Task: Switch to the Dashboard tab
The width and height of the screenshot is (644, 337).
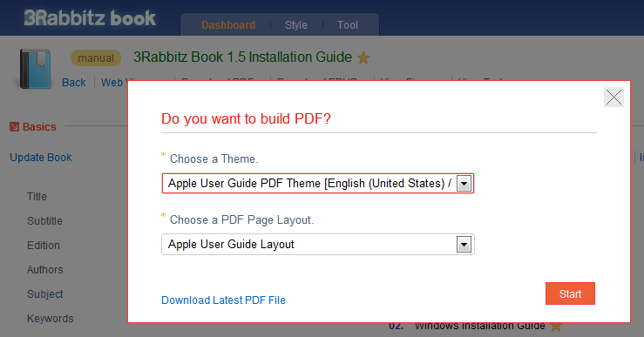Action: (228, 25)
